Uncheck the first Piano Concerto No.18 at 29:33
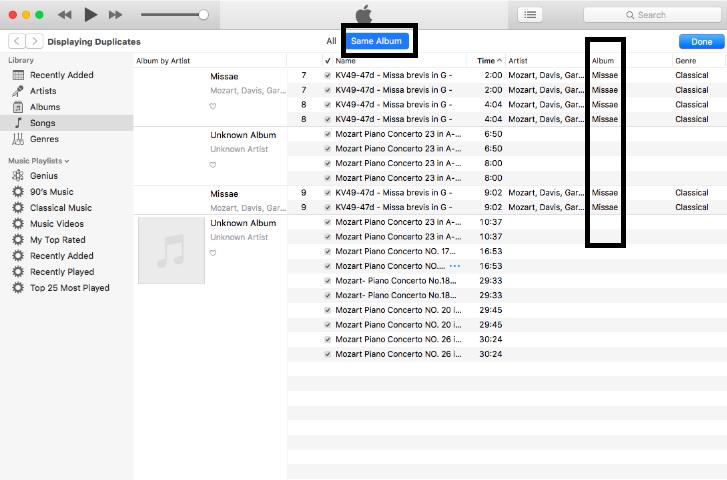Viewport: 727px width, 480px height. (328, 281)
